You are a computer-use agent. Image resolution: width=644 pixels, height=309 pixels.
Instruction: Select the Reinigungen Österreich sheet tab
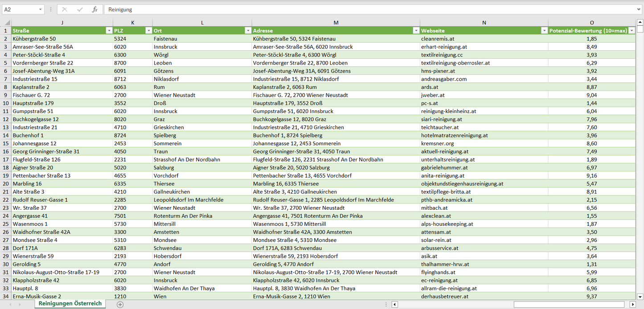70,304
